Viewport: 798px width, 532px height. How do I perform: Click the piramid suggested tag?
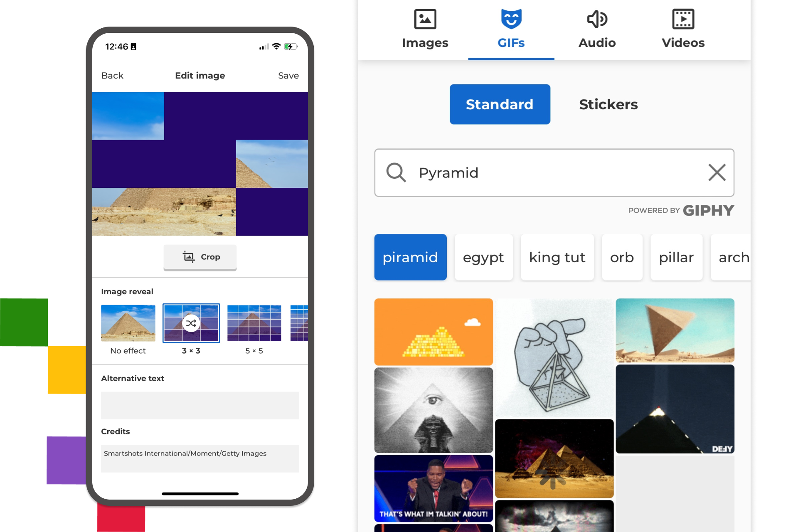[410, 257]
